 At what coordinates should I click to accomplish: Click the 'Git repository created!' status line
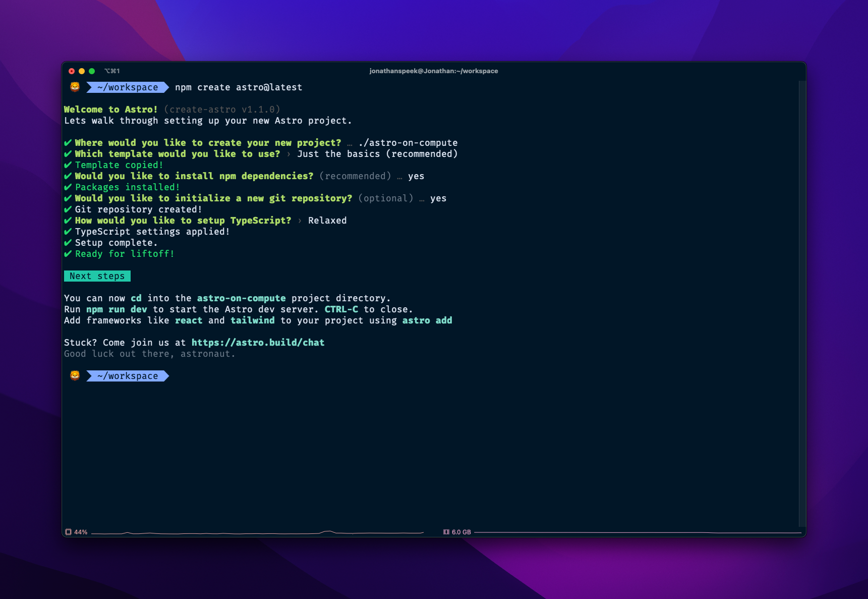138,209
